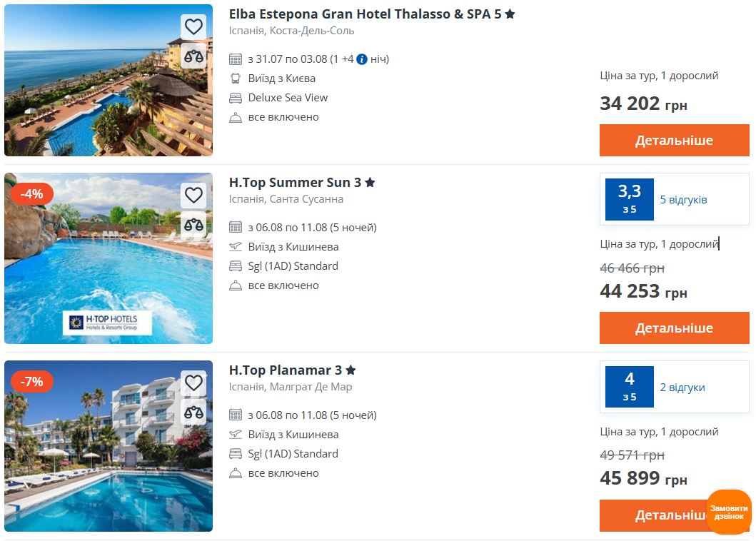Open the 2 відгуки reviews link
The height and width of the screenshot is (541, 756).
click(x=682, y=388)
